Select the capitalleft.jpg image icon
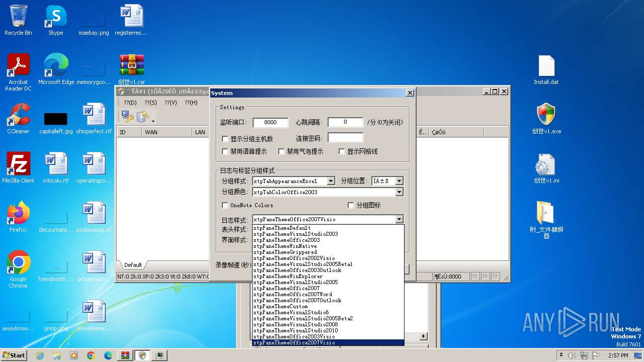 click(x=56, y=122)
